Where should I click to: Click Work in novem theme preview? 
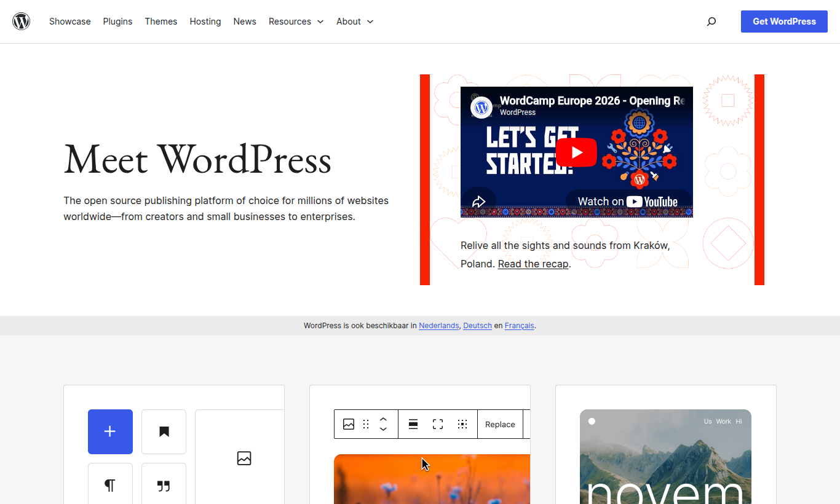724,422
